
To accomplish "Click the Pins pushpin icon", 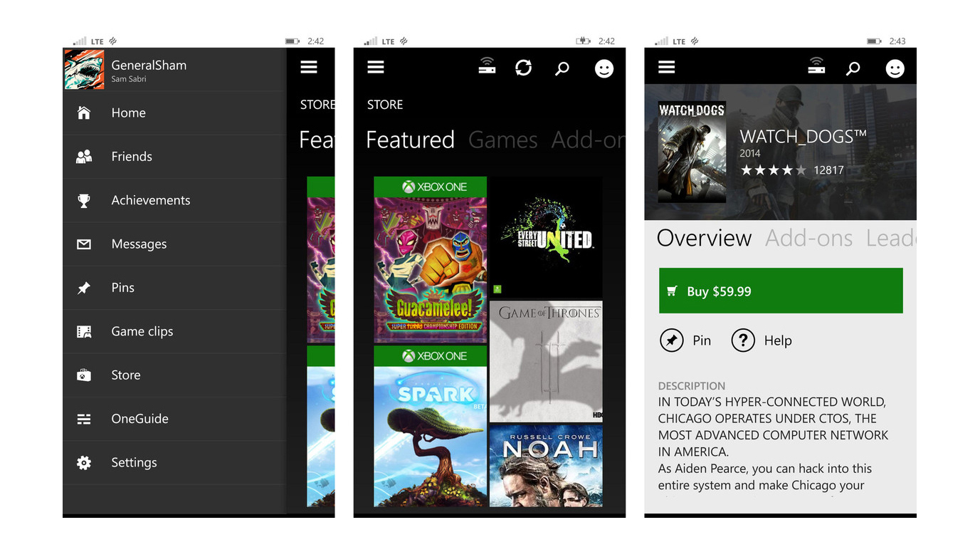I will pos(84,288).
